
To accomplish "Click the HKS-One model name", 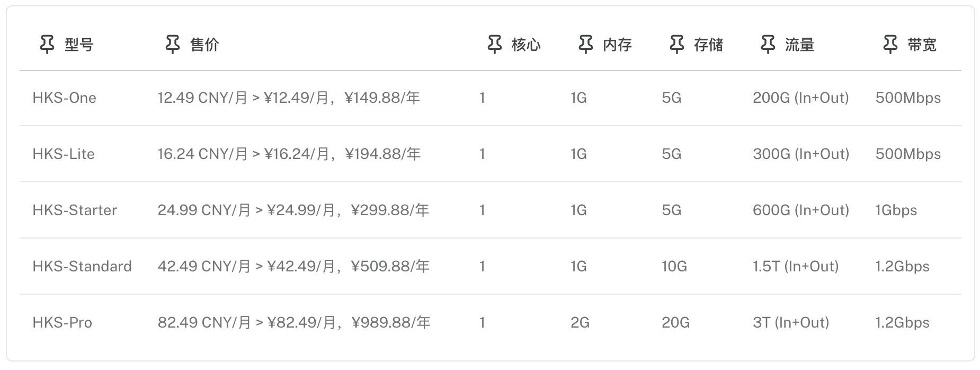I will coord(64,98).
